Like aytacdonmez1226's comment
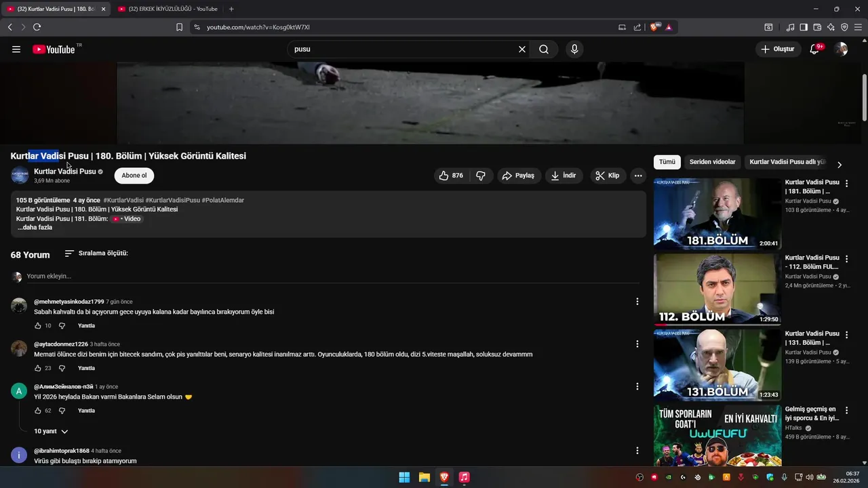 click(38, 369)
